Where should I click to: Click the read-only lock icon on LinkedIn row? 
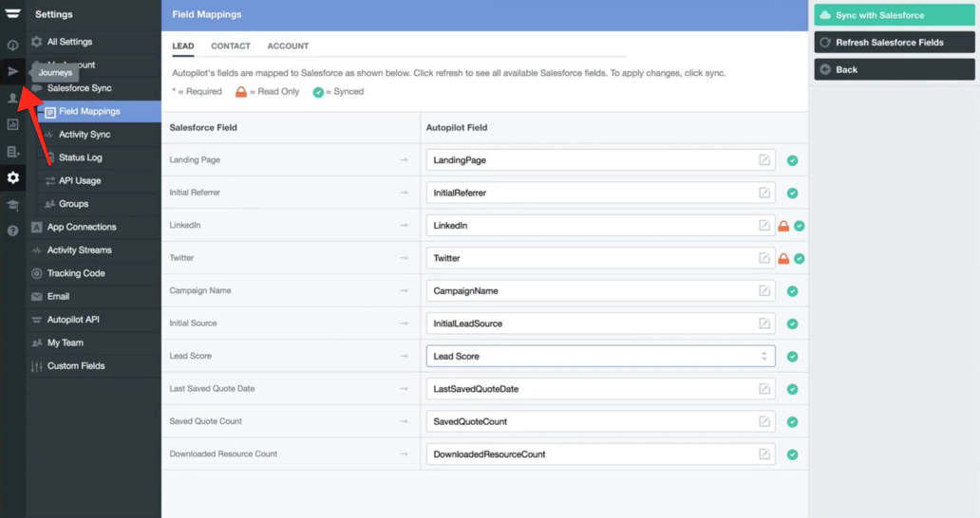point(783,226)
